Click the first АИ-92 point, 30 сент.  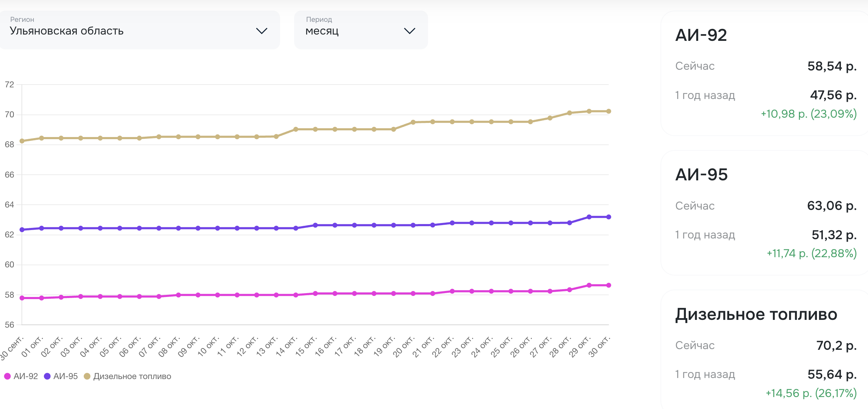(22, 298)
